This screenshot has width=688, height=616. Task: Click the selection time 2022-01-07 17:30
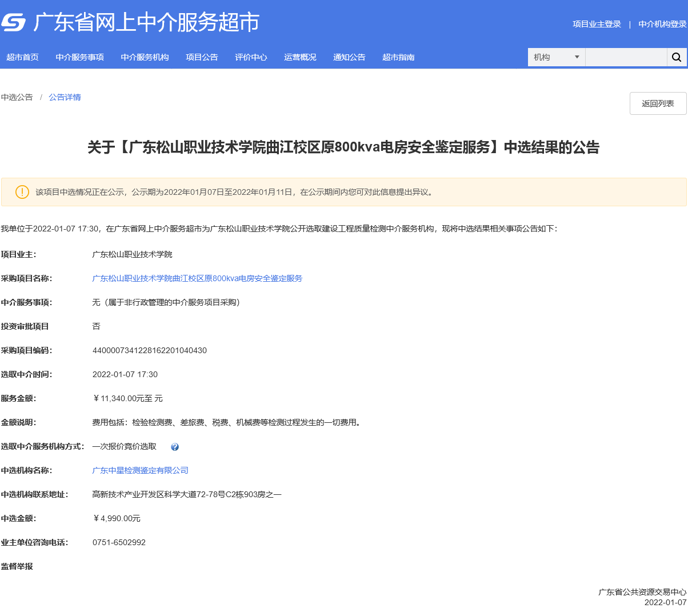pos(125,374)
